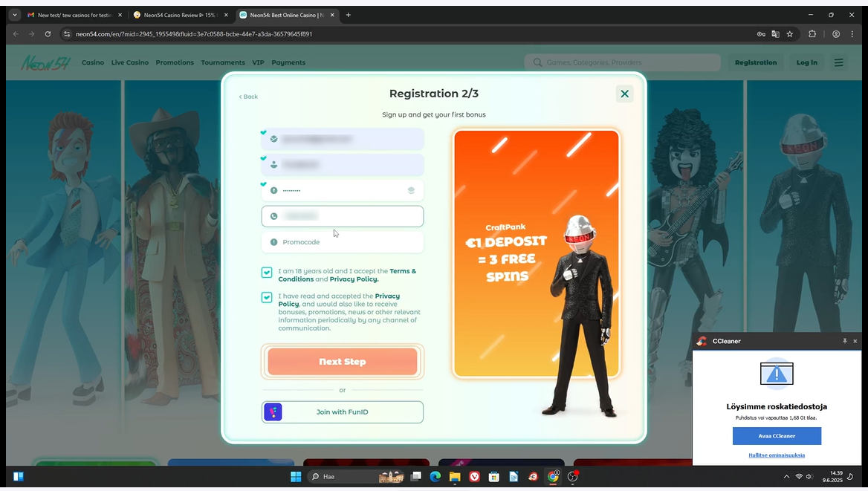Screen dimensions: 868x491
Task: Close the Registration 2/3 dialog
Action: 624,94
